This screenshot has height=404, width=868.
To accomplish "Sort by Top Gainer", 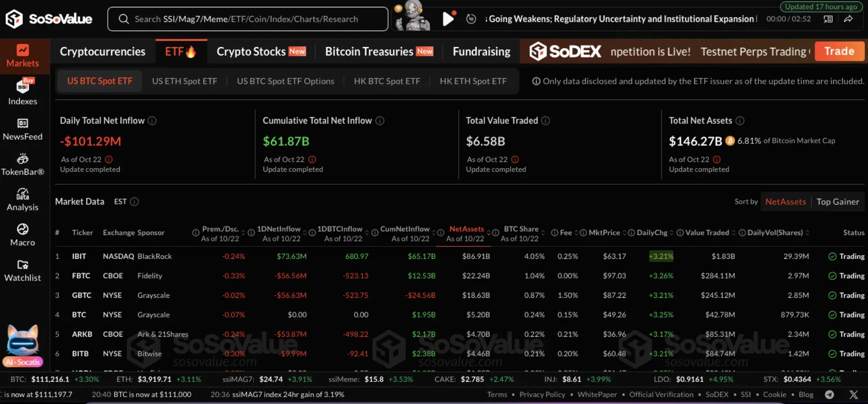I will [x=838, y=202].
